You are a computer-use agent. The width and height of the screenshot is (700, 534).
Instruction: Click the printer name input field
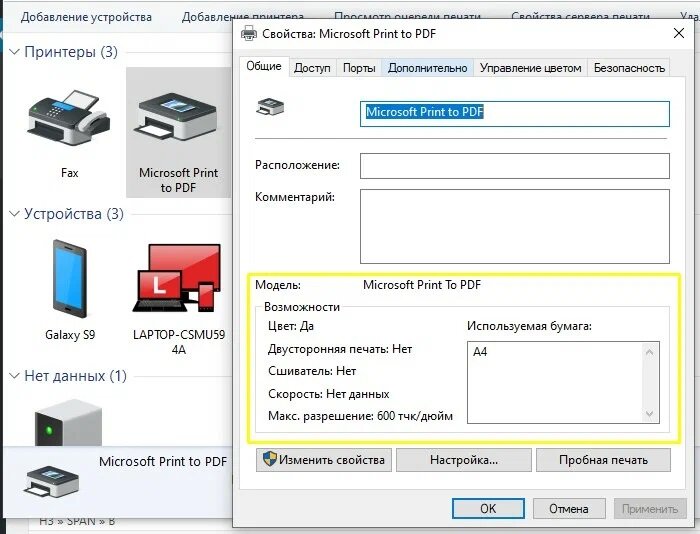coord(515,114)
